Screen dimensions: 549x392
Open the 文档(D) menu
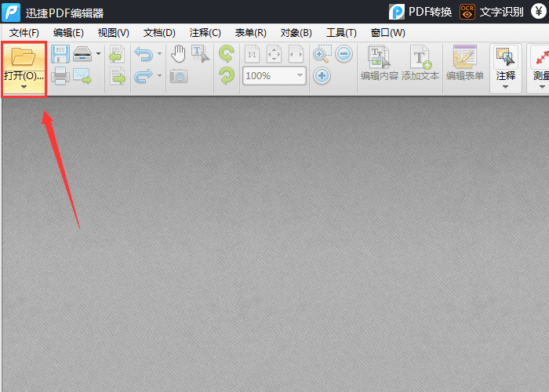click(x=159, y=33)
